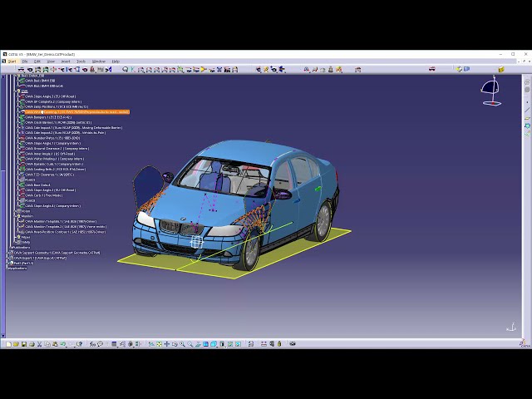Screen dimensions: 532x399
Task: Activate Fly mode view icon
Action: click(x=151, y=344)
